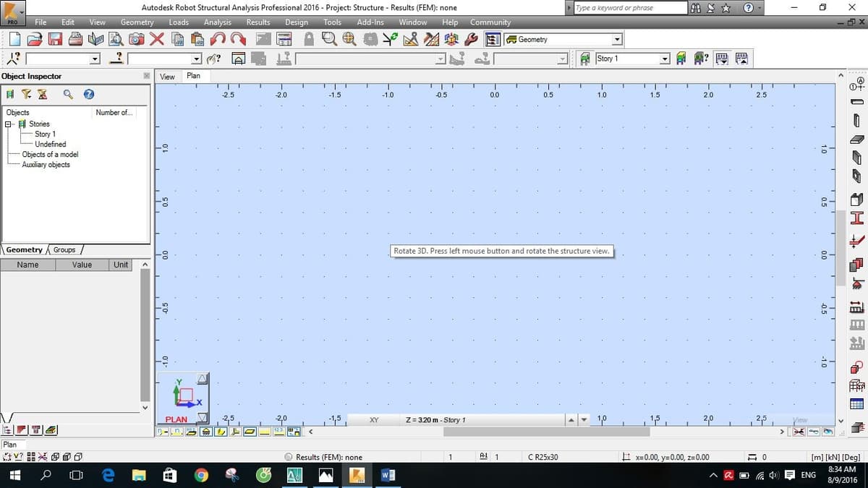Redo with the right-curving red arrow
868x488 pixels.
click(x=238, y=40)
